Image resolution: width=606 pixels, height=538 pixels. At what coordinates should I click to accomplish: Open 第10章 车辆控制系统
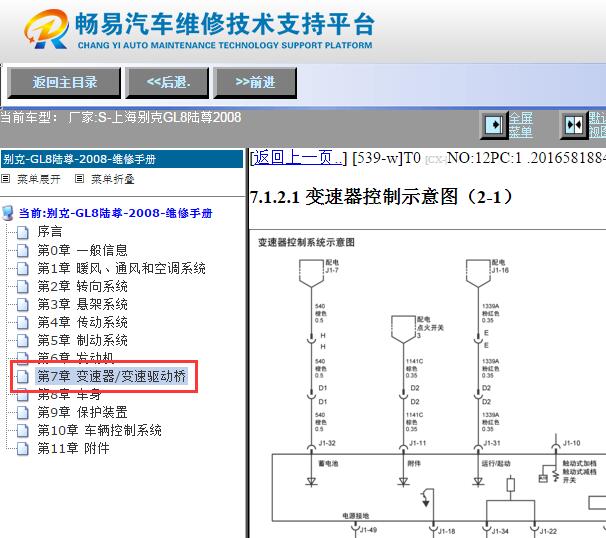[99, 430]
